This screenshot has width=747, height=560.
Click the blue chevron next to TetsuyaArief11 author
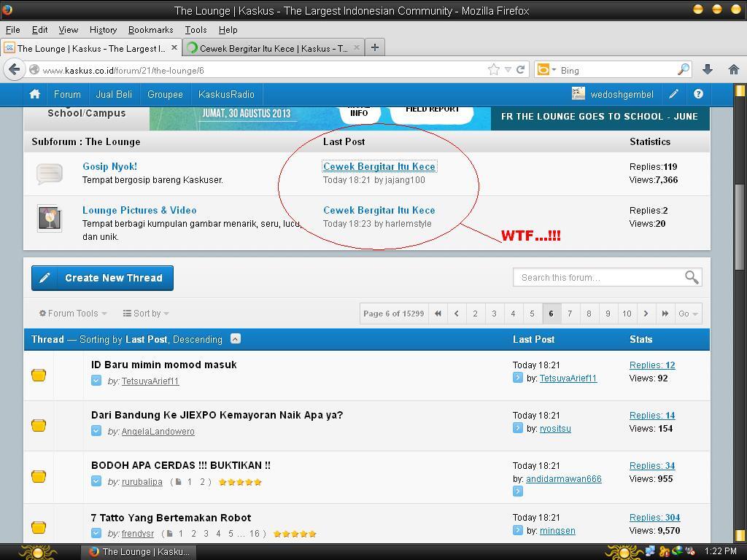(x=96, y=381)
